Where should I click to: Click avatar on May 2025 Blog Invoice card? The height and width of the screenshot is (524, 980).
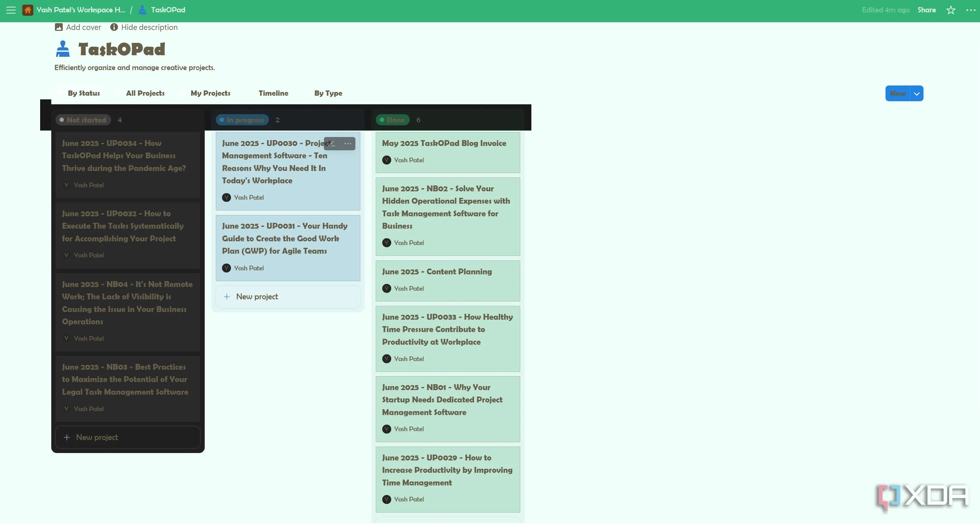pos(387,160)
